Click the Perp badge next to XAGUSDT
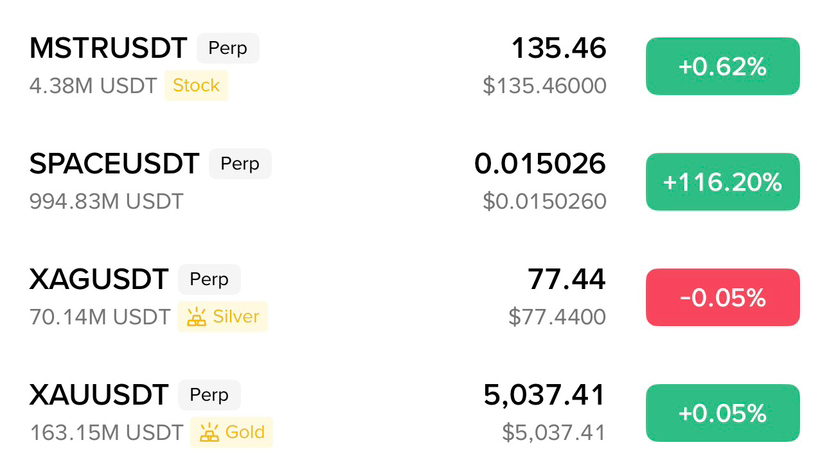This screenshot has width=829, height=474. click(x=210, y=279)
